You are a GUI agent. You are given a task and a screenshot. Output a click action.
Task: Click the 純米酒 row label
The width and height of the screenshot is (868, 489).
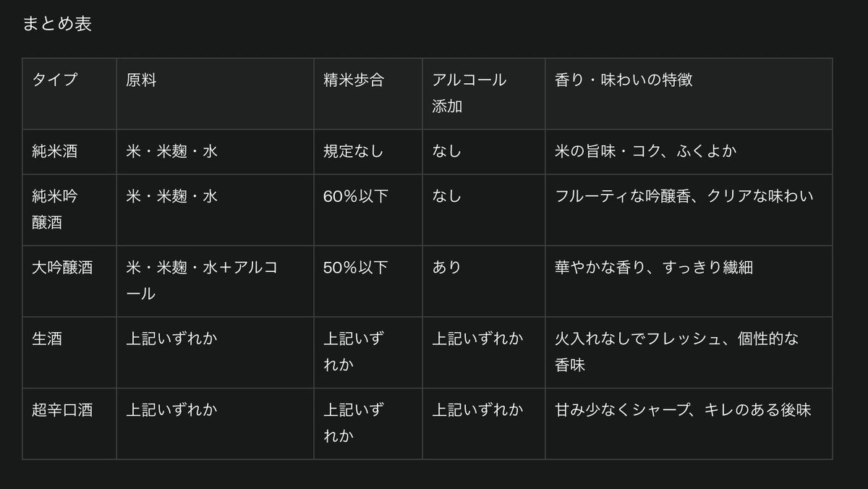coord(69,152)
